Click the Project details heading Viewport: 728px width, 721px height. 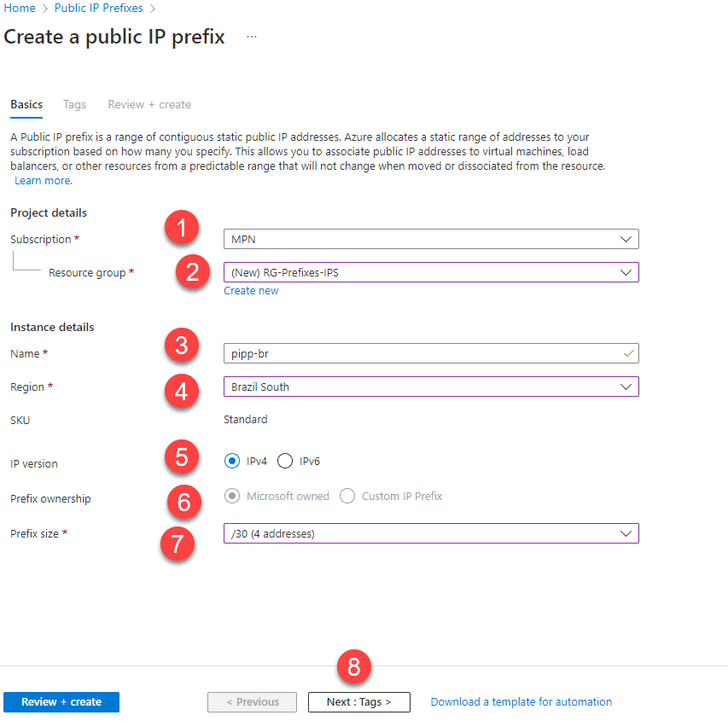pos(49,212)
